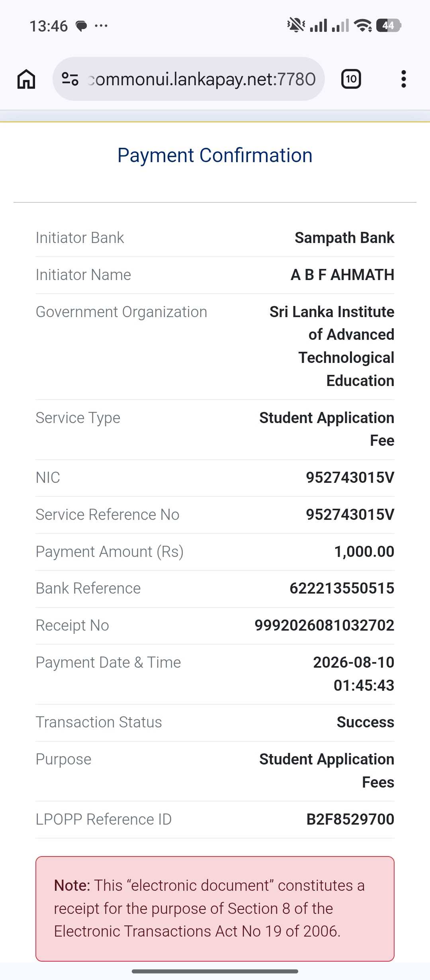Tap the muted bell icon in status bar
The image size is (430, 980).
[x=296, y=25]
